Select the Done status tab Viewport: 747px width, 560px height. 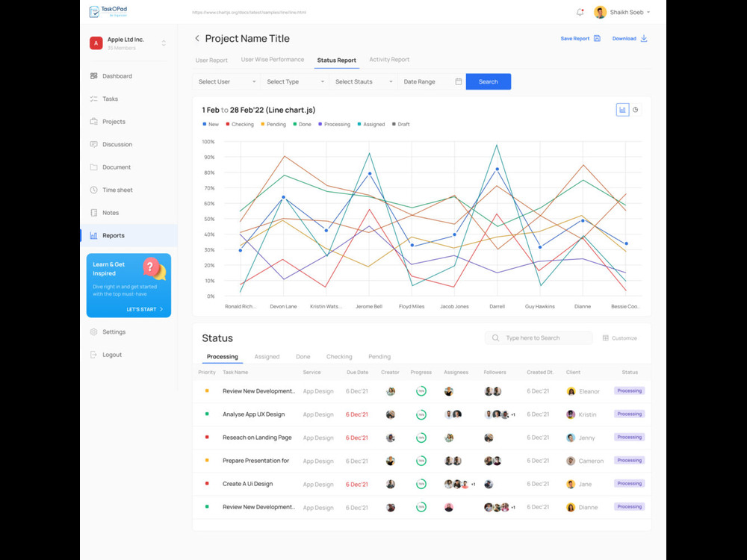coord(303,356)
